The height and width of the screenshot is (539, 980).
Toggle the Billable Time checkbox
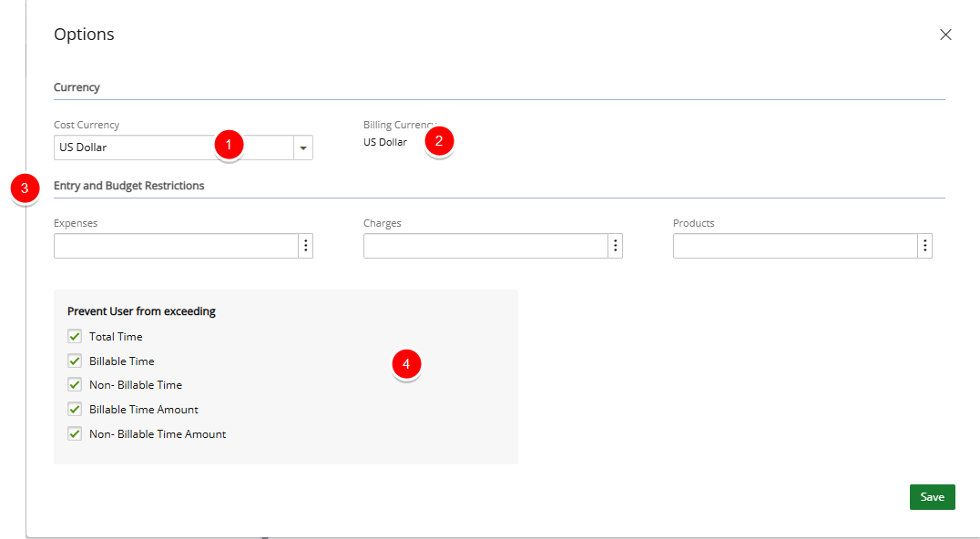click(x=75, y=361)
